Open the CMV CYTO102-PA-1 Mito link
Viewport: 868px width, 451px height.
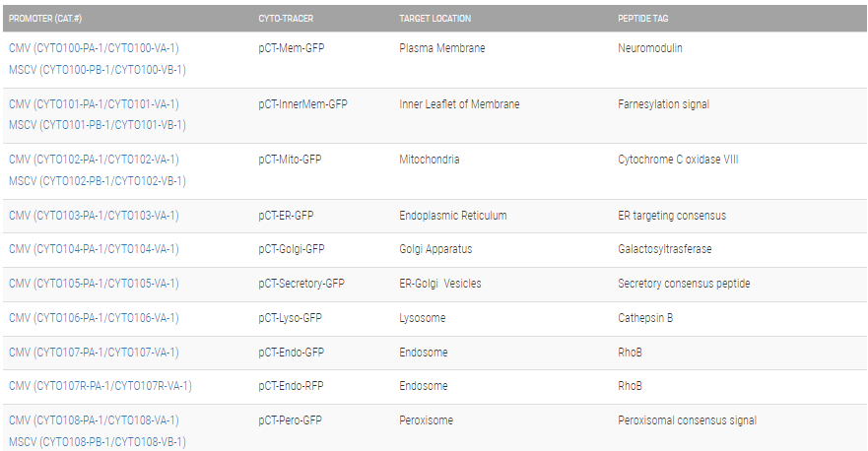pyautogui.click(x=94, y=160)
